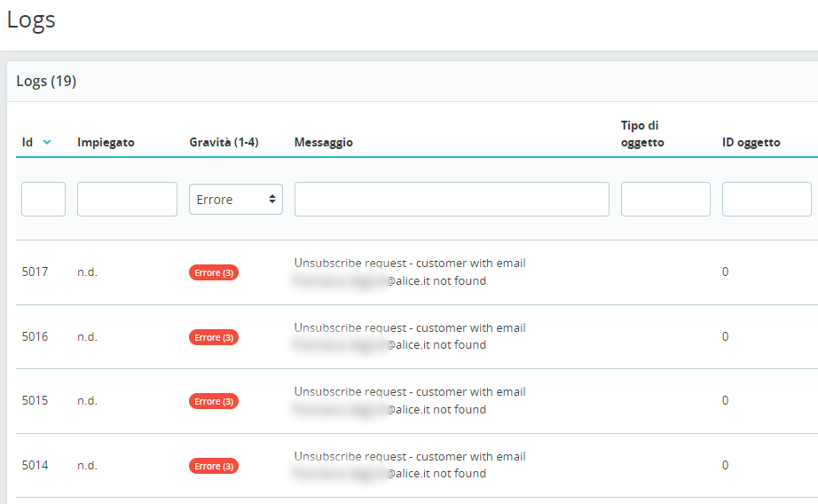Click the Errore (3) badge on log 5016

[214, 337]
